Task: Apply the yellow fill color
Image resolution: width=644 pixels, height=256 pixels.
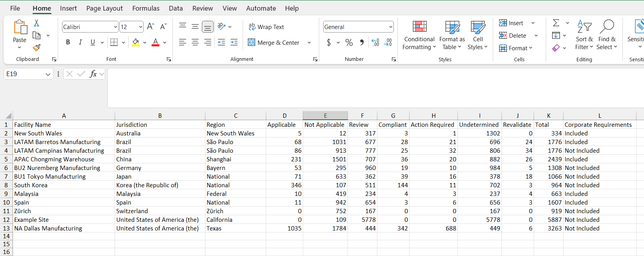Action: coord(135,42)
